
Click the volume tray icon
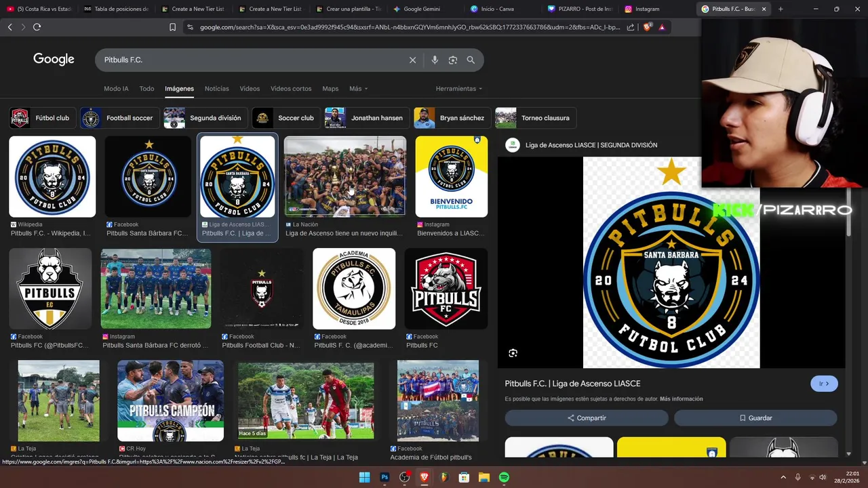tap(823, 477)
